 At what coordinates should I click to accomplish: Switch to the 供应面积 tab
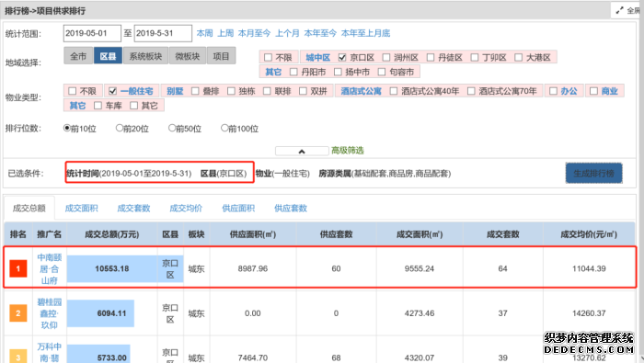(x=238, y=209)
